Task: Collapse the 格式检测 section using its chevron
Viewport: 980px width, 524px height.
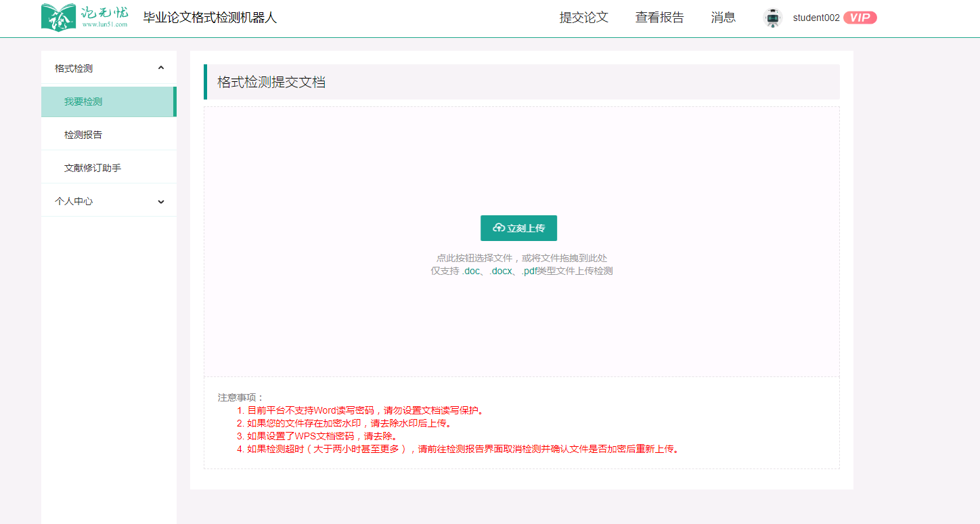Action: tap(161, 68)
